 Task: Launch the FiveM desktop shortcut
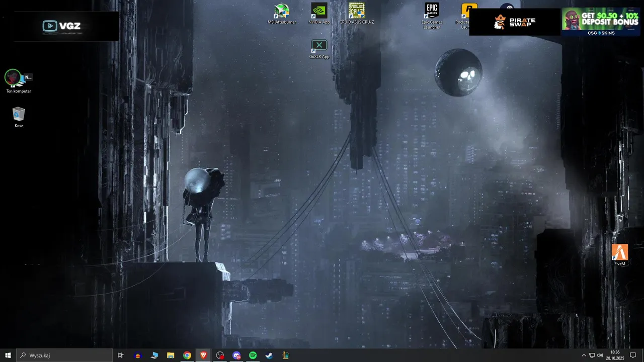coord(620,254)
